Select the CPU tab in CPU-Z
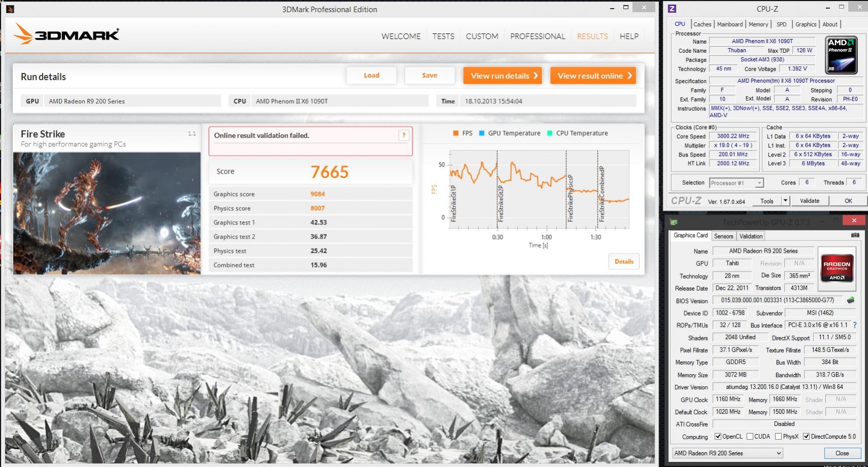The width and height of the screenshot is (868, 467). [x=680, y=24]
